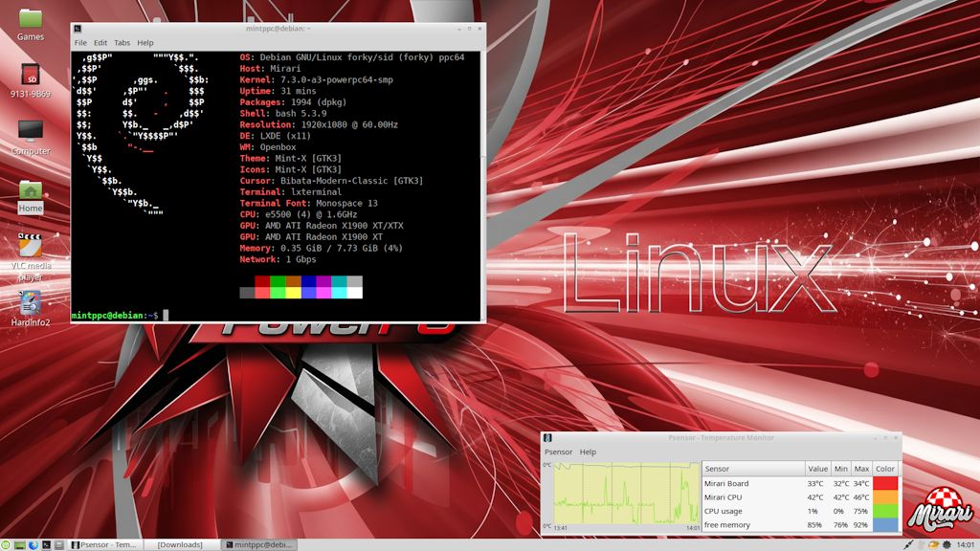Click the 85% free memory value
Screen dimensions: 980x551
point(815,525)
